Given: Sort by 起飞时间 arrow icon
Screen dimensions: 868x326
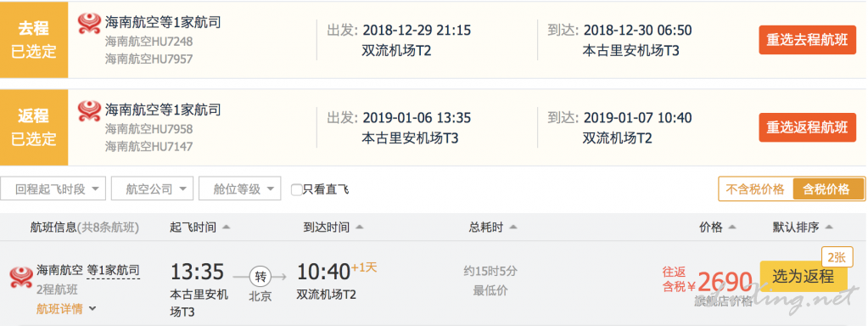Looking at the screenshot, I should coord(226,228).
